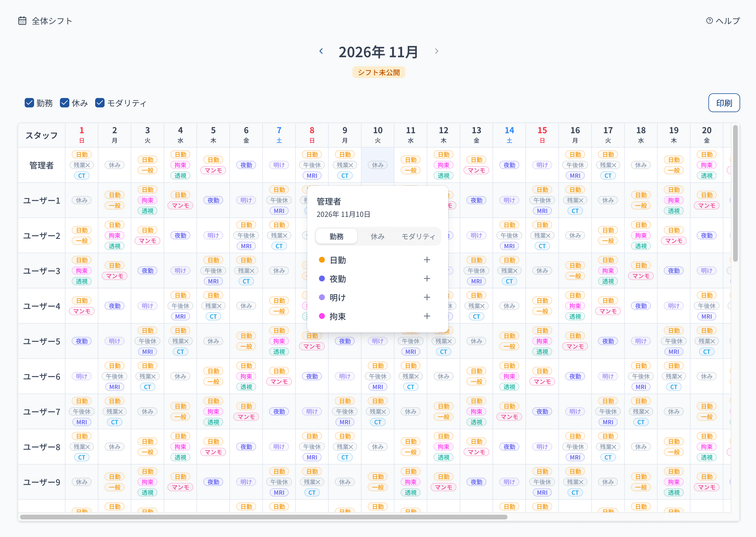The width and height of the screenshot is (756, 537).
Task: Add 拘束 shift with its plus icon
Action: click(427, 316)
